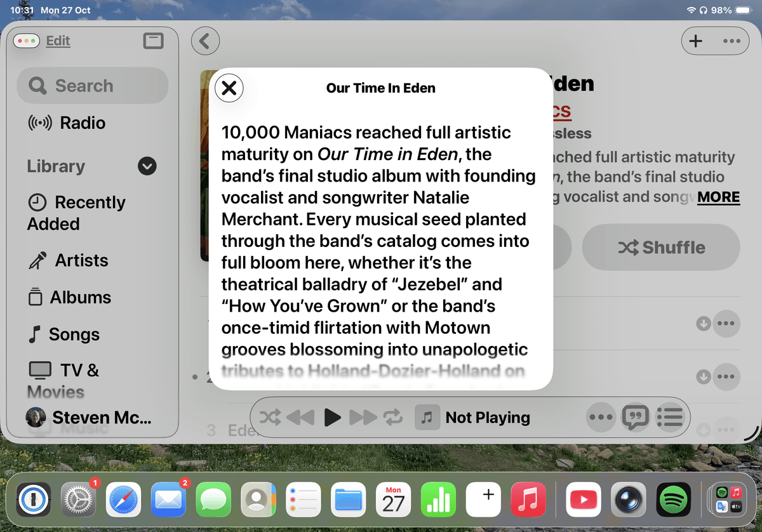Screen dimensions: 762x532
Task: Open YouTube from the dock
Action: coord(584,500)
